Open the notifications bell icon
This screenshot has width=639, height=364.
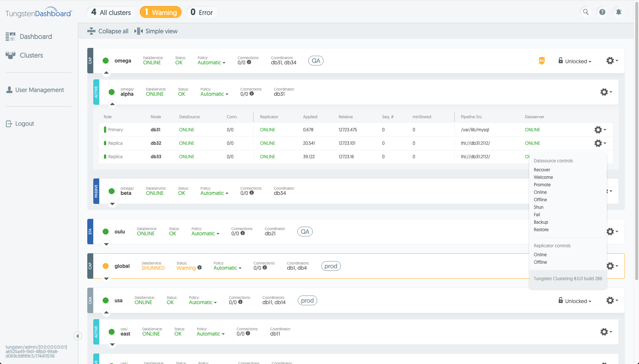[x=618, y=12]
